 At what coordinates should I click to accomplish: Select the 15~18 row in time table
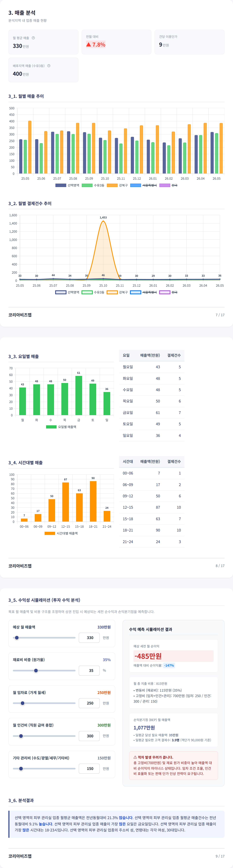(152, 519)
